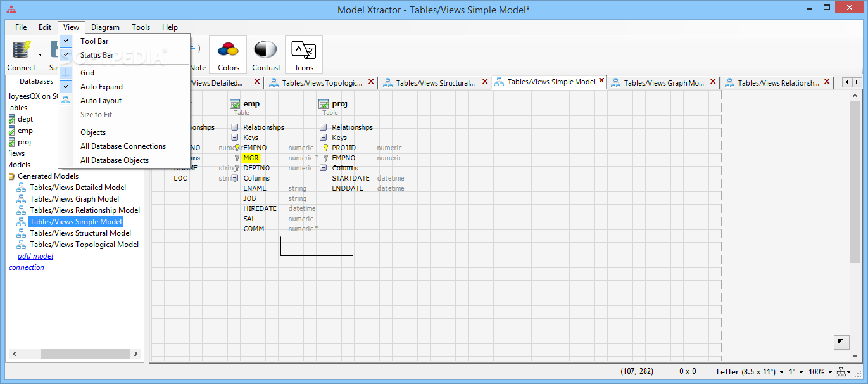Click the Generated Models folder icon
The width and height of the screenshot is (868, 384).
11,176
